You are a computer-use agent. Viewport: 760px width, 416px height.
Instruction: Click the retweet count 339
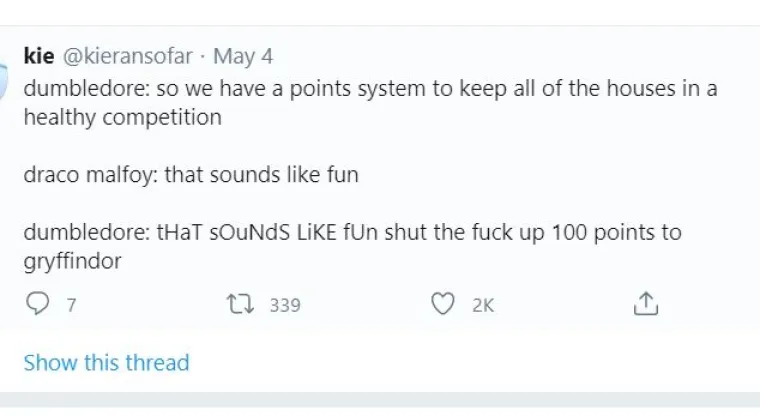click(x=285, y=305)
